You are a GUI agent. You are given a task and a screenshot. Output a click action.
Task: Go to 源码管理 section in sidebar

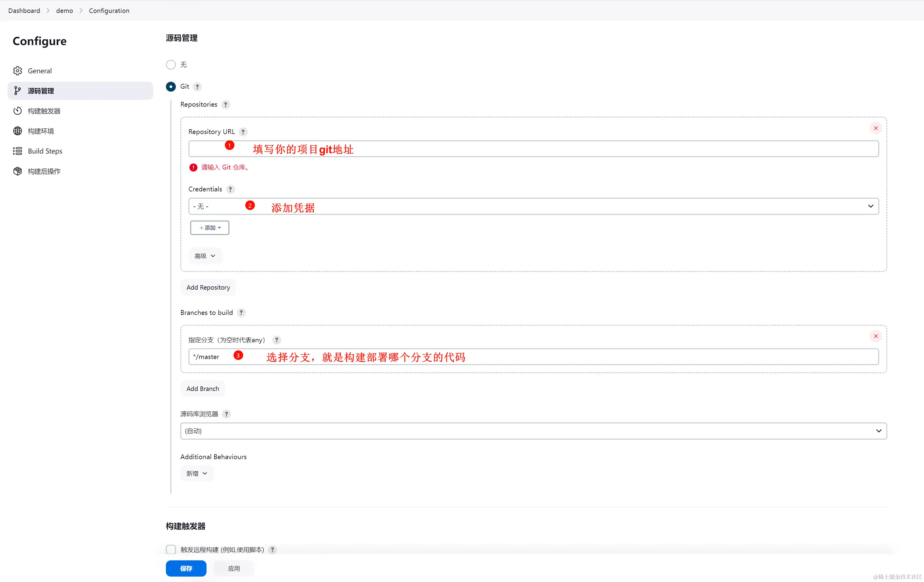pos(41,91)
